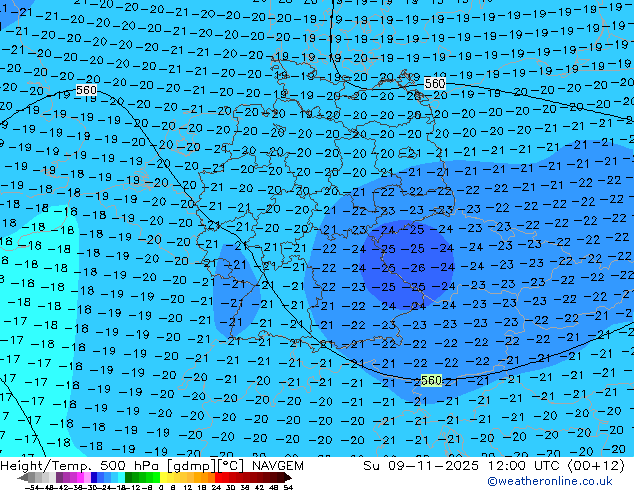Click the '12:00 UTC' valid time text
The image size is (634, 490).
pyautogui.click(x=524, y=466)
